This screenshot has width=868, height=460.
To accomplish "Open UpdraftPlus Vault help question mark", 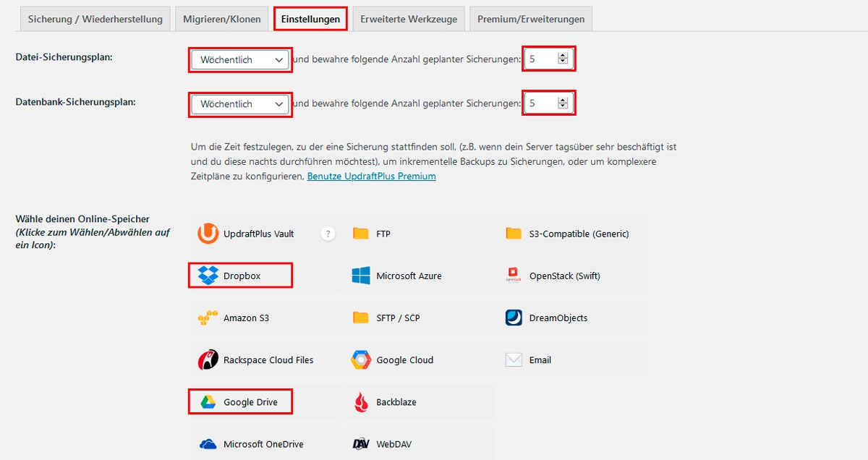I will pyautogui.click(x=328, y=234).
